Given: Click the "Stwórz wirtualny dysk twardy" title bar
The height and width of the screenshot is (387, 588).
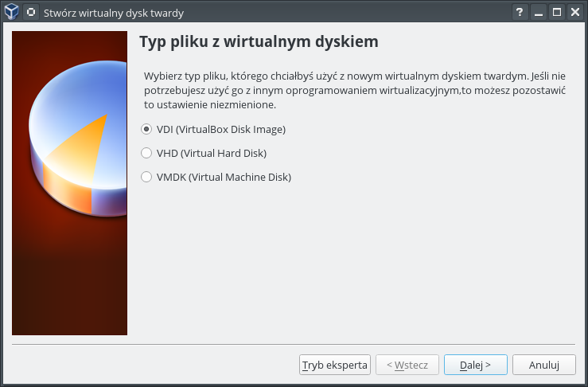Looking at the screenshot, I should tap(239, 12).
